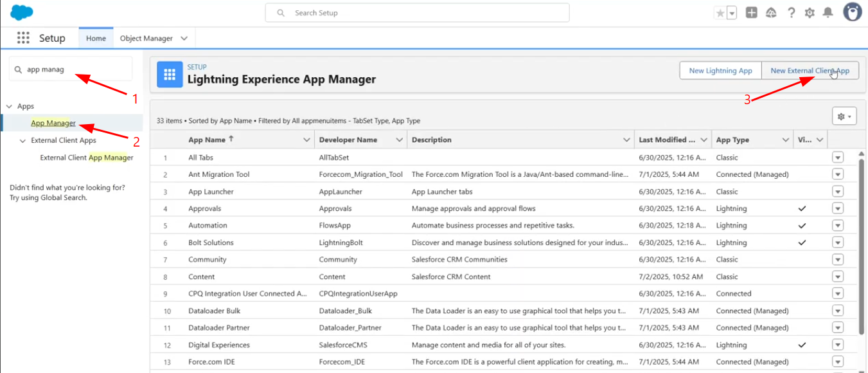Open the App Launcher waffle icon
The height and width of the screenshot is (373, 868).
[24, 38]
